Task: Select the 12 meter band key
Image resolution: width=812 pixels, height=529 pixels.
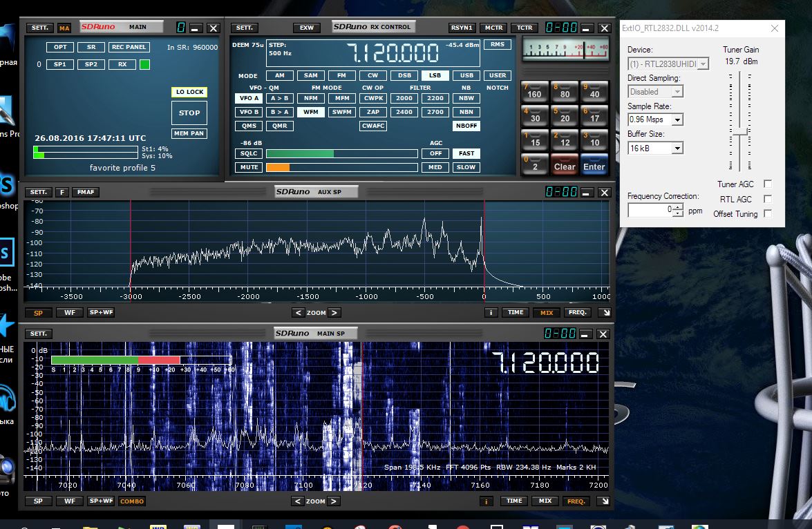Action: point(565,140)
